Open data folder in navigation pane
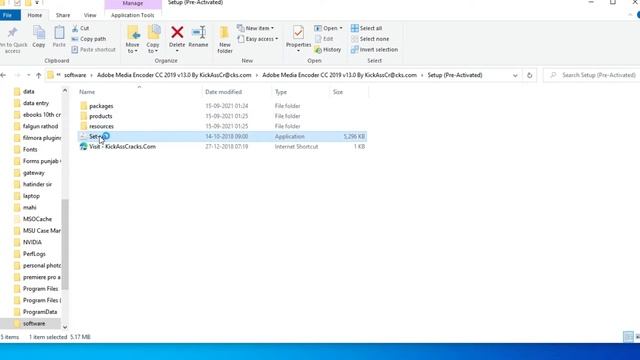Viewport: 640px width, 360px height. tap(29, 92)
